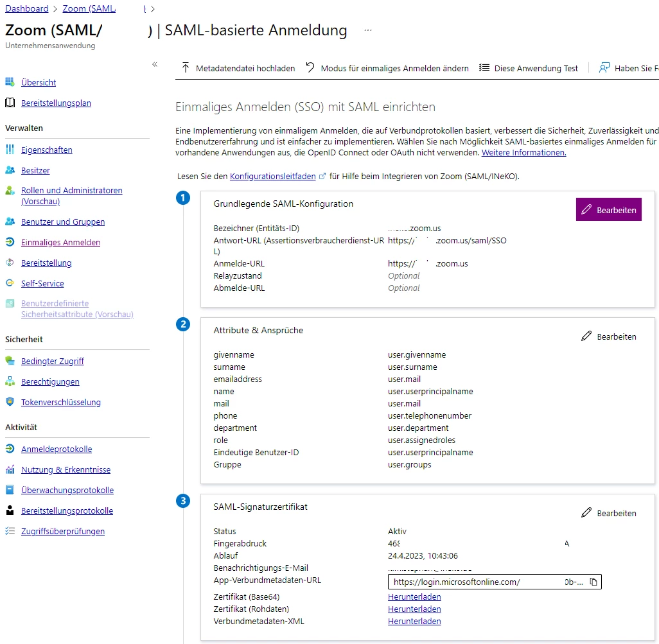Click the user.telephonenumber value
Viewport: 659px width, 644px height.
[430, 416]
